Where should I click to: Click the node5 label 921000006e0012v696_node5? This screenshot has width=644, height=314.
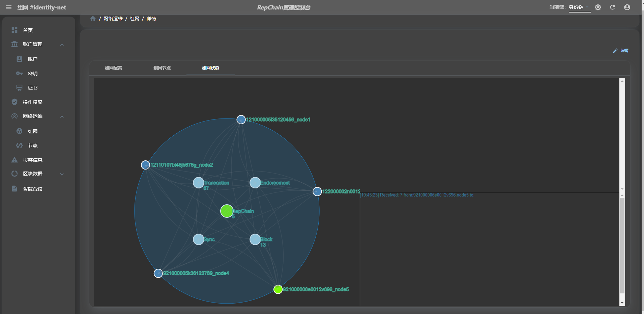pyautogui.click(x=316, y=289)
